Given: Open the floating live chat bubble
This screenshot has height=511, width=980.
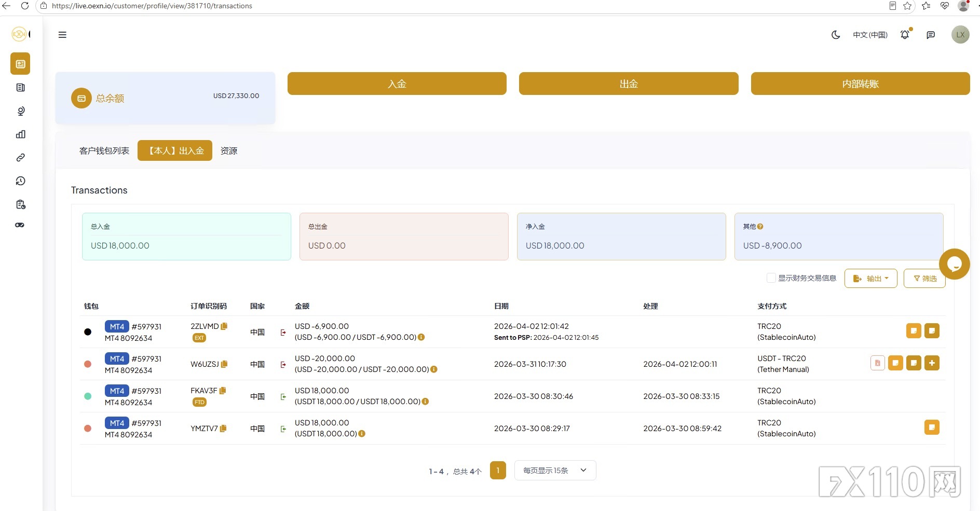Looking at the screenshot, I should point(954,264).
